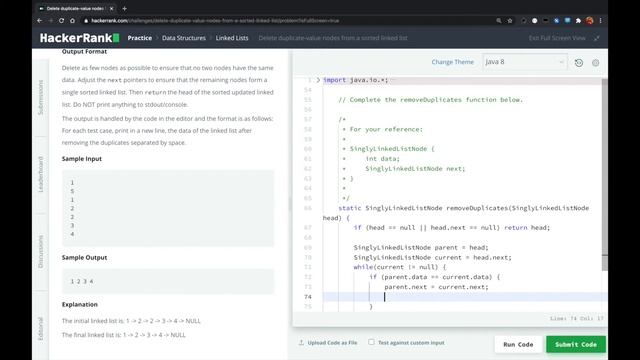Go back with browser back arrow

pos(40,20)
